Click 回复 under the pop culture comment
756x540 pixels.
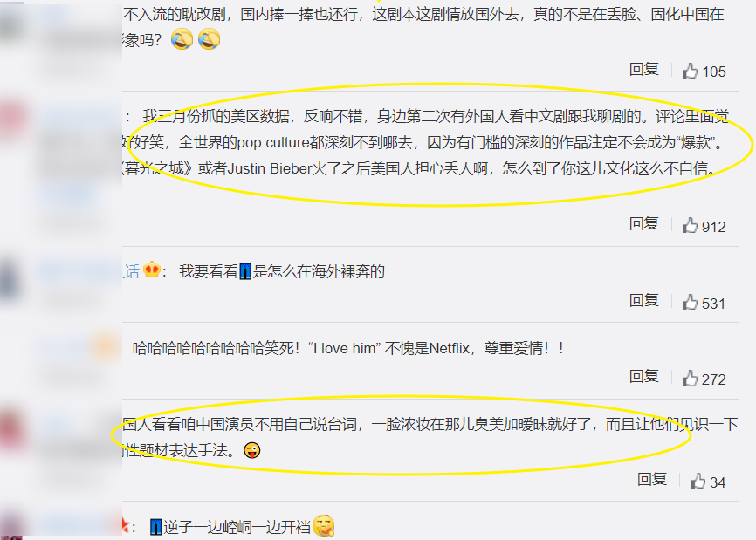point(643,224)
